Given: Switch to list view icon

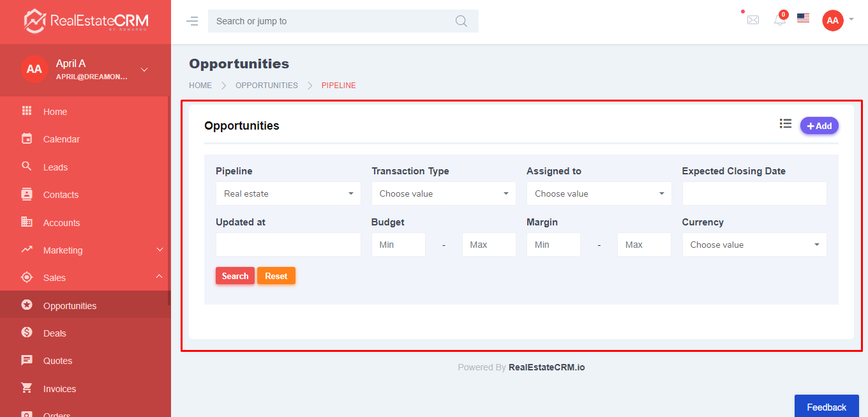Looking at the screenshot, I should [x=786, y=124].
